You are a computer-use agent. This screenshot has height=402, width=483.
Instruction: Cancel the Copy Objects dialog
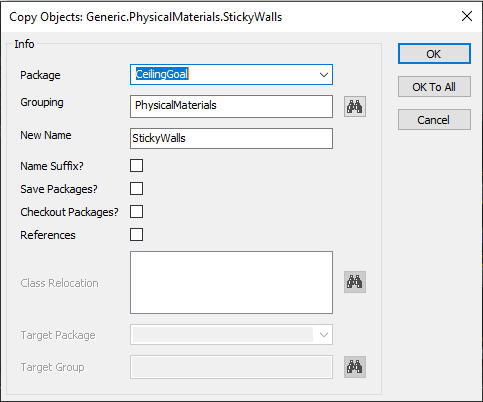pos(434,120)
